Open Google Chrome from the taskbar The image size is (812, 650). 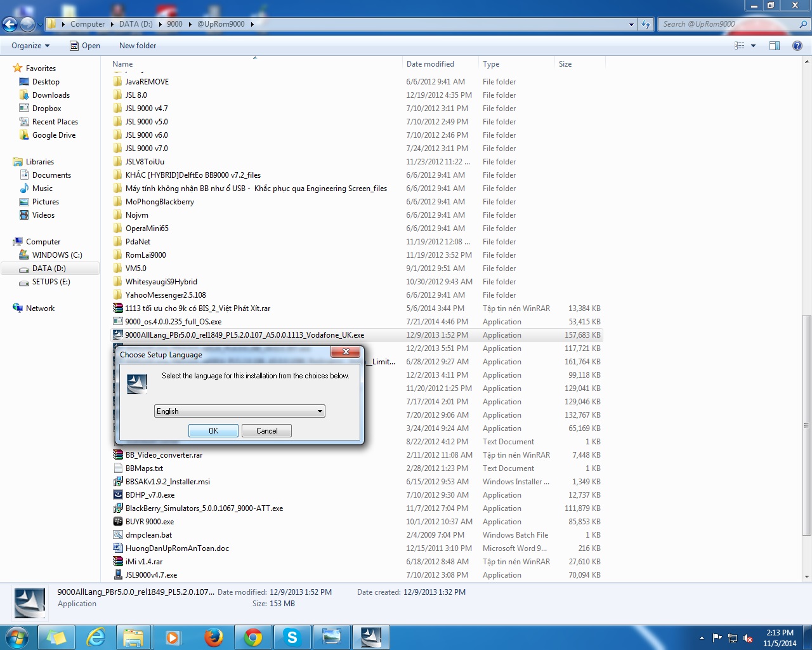coord(253,637)
